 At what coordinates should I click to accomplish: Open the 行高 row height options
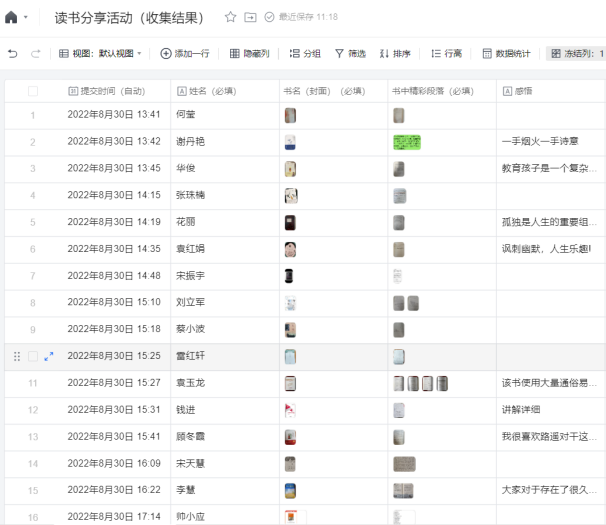pos(445,53)
